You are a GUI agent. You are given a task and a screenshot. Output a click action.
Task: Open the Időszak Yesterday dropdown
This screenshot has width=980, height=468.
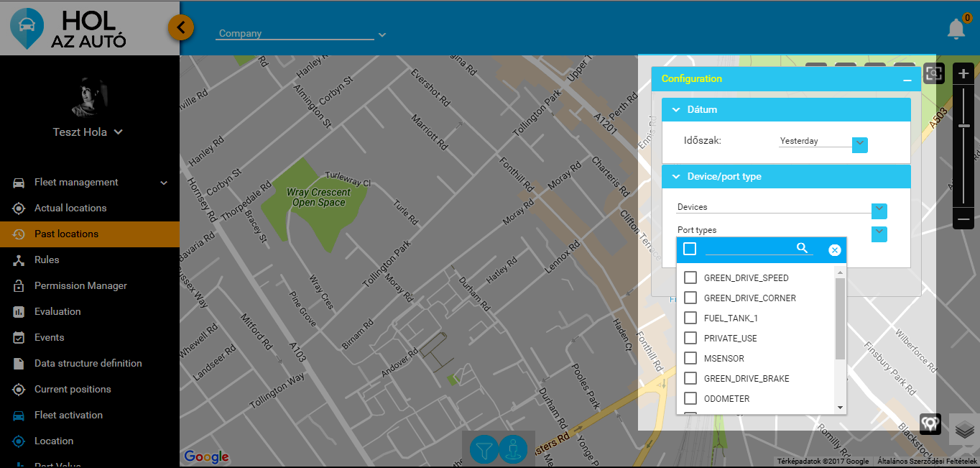click(860, 144)
